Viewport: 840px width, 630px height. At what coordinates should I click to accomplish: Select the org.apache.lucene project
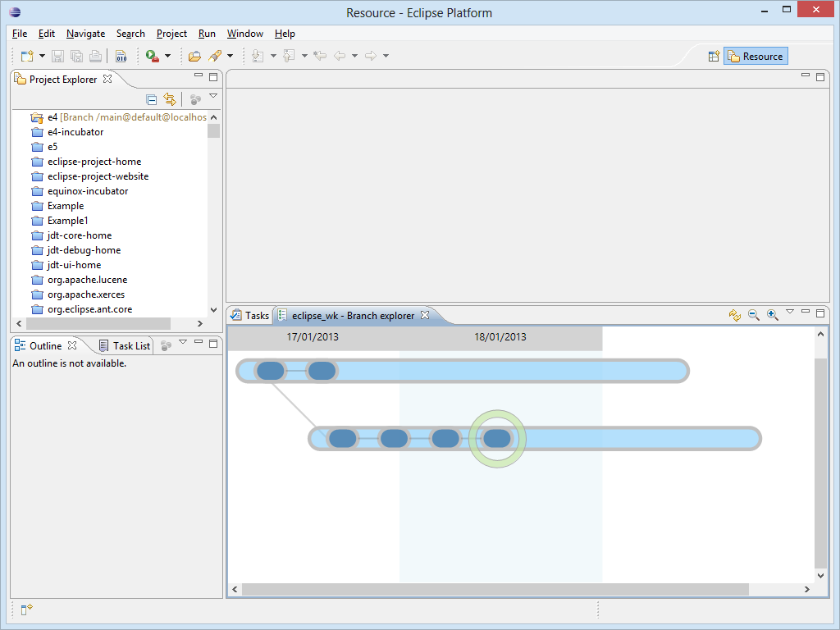coord(80,280)
